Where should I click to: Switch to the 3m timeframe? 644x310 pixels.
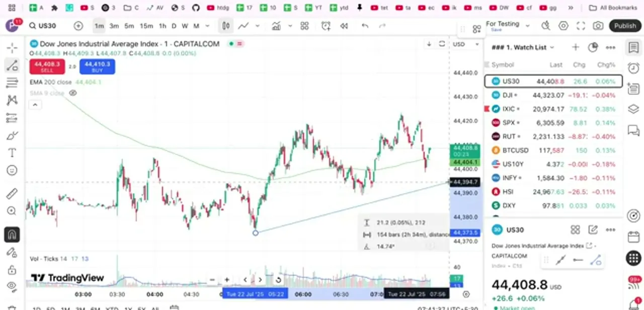coord(114,26)
